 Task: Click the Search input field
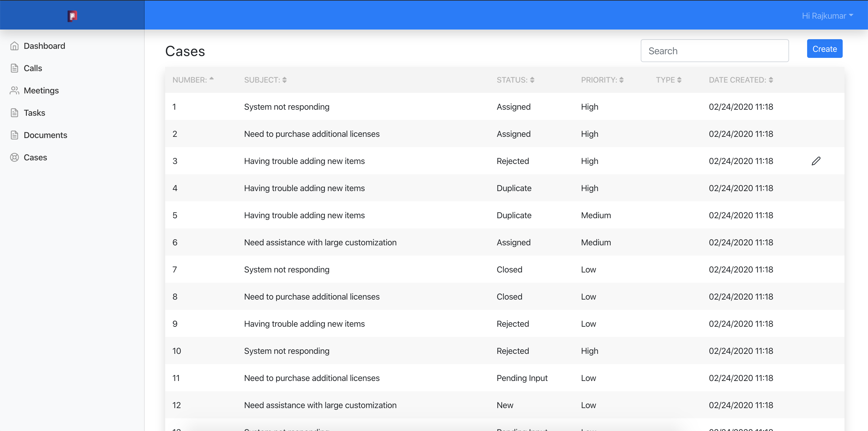(715, 50)
